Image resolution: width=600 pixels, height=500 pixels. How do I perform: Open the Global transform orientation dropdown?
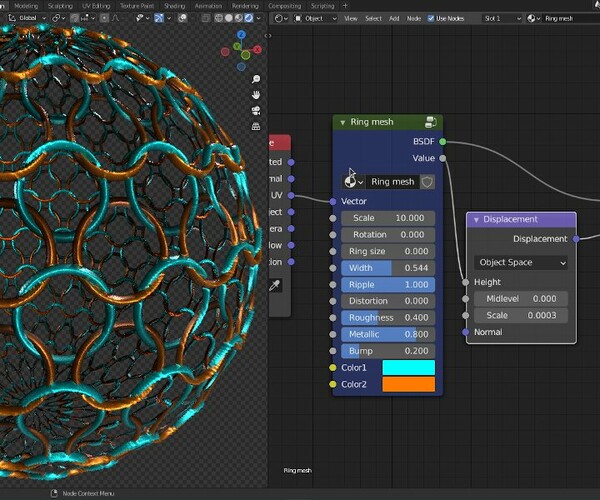coord(28,18)
